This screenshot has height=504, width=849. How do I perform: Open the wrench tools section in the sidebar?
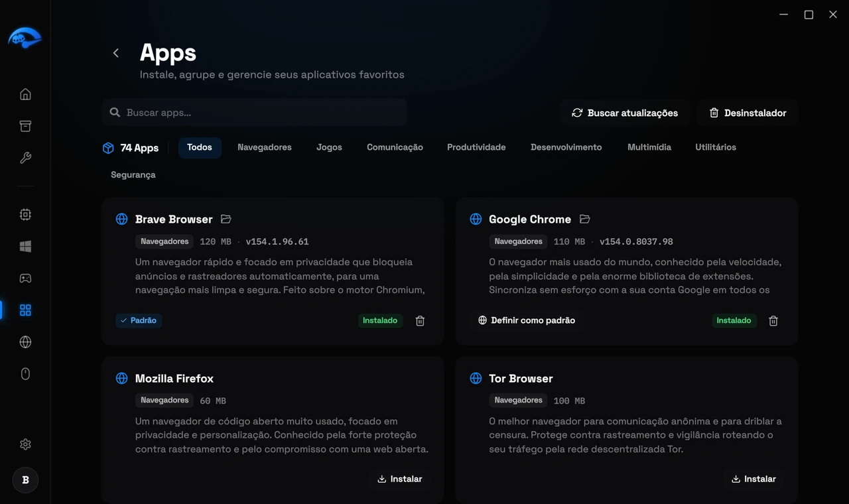25,158
